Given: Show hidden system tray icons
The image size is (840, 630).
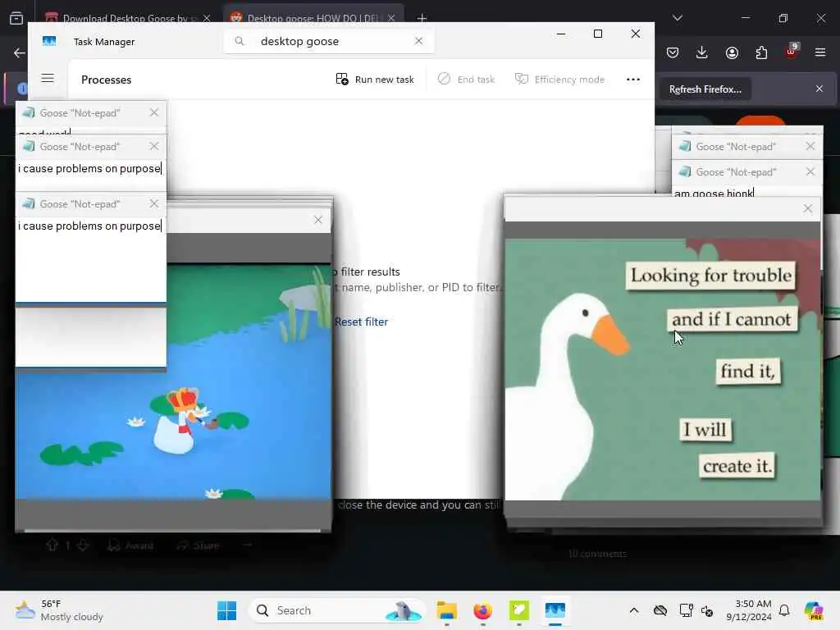Looking at the screenshot, I should pos(634,610).
